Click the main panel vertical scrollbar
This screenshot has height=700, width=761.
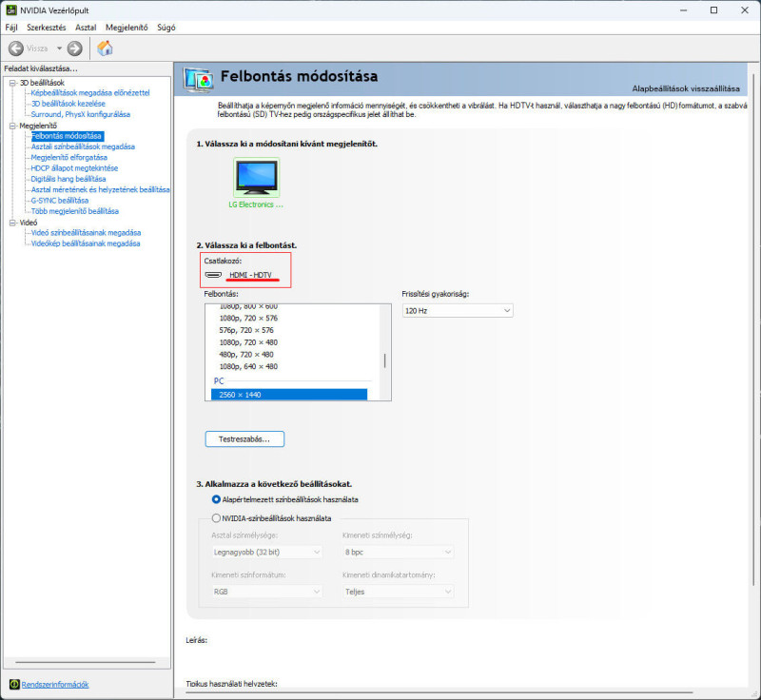[753, 330]
